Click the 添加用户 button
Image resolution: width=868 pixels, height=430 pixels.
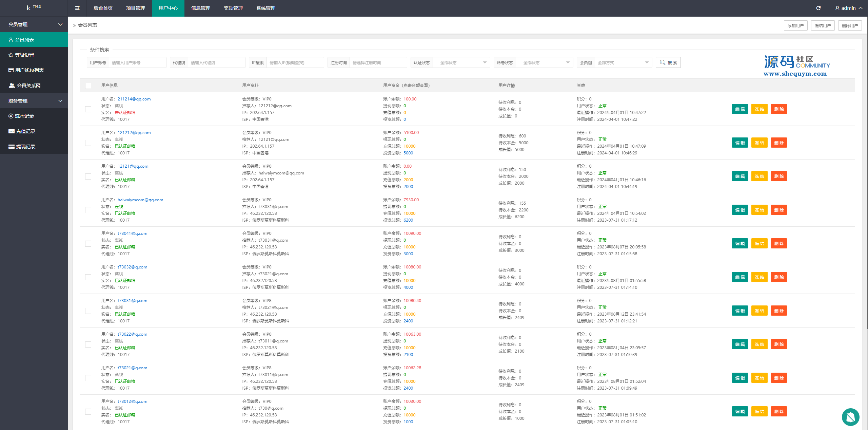pos(795,25)
